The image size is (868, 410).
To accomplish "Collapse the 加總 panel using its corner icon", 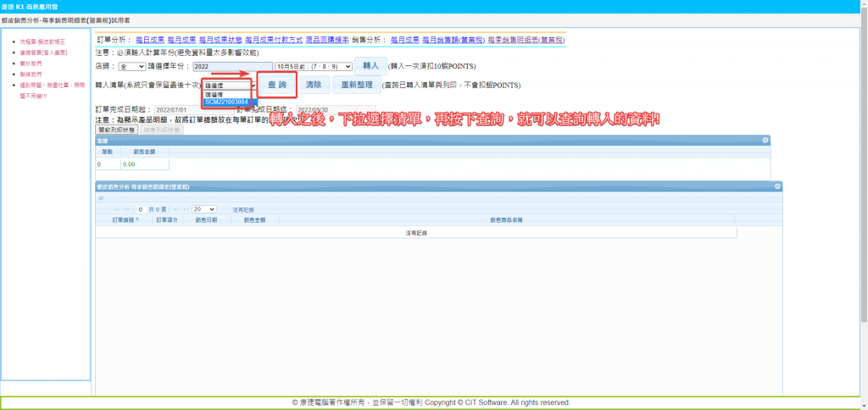I will (765, 140).
